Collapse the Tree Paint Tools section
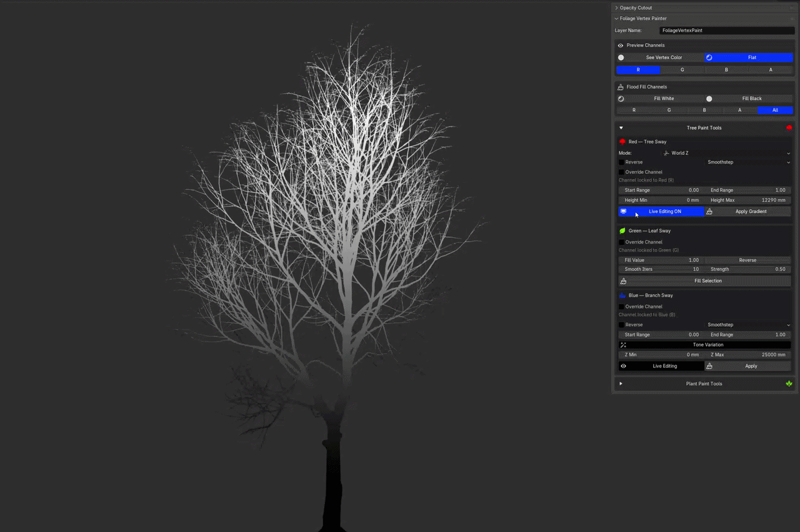800x532 pixels. pos(621,128)
